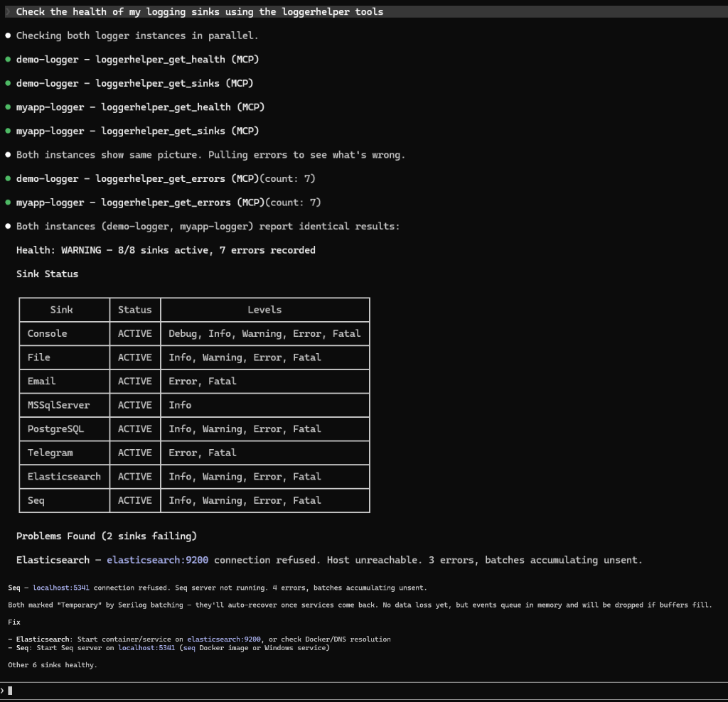Click "myapp-logger – loggerhelper_get_health (MCP)" line
The height and width of the screenshot is (702, 728).
tap(140, 107)
